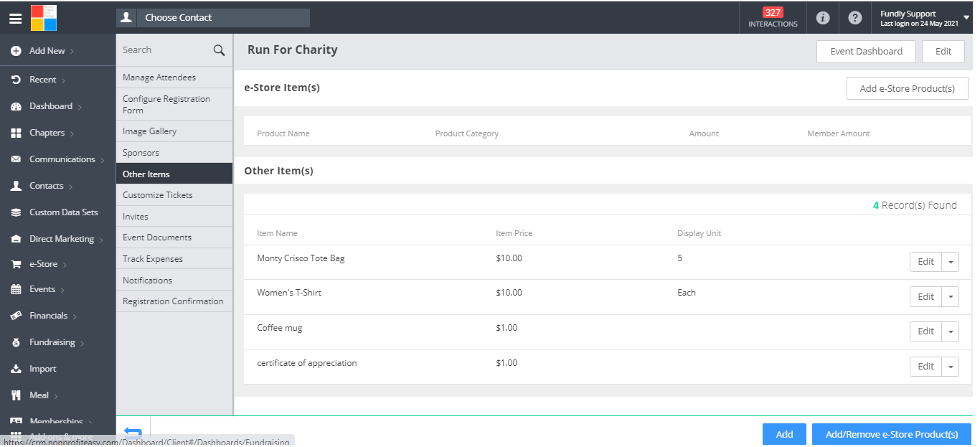Click the Import download icon
980x447 pixels.
[x=16, y=369]
